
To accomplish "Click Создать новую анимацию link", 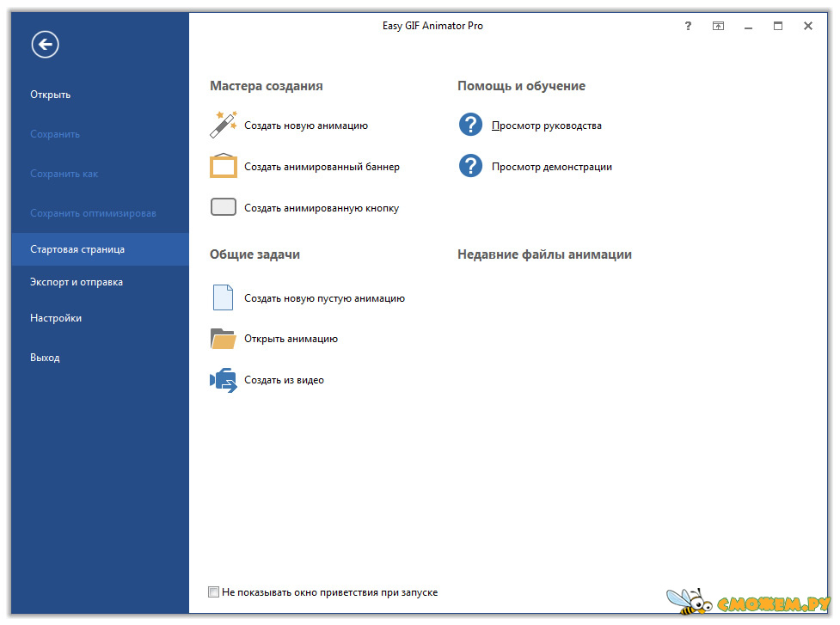I will tap(306, 126).
